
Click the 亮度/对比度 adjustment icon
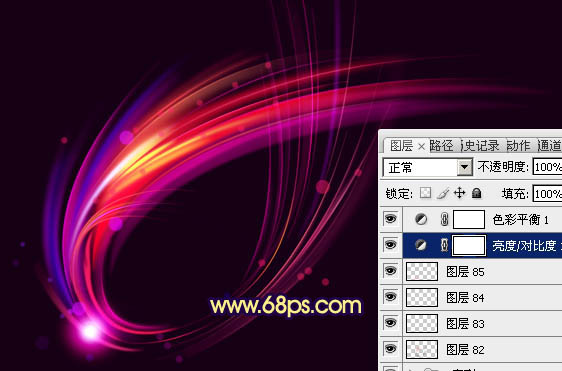pos(421,245)
